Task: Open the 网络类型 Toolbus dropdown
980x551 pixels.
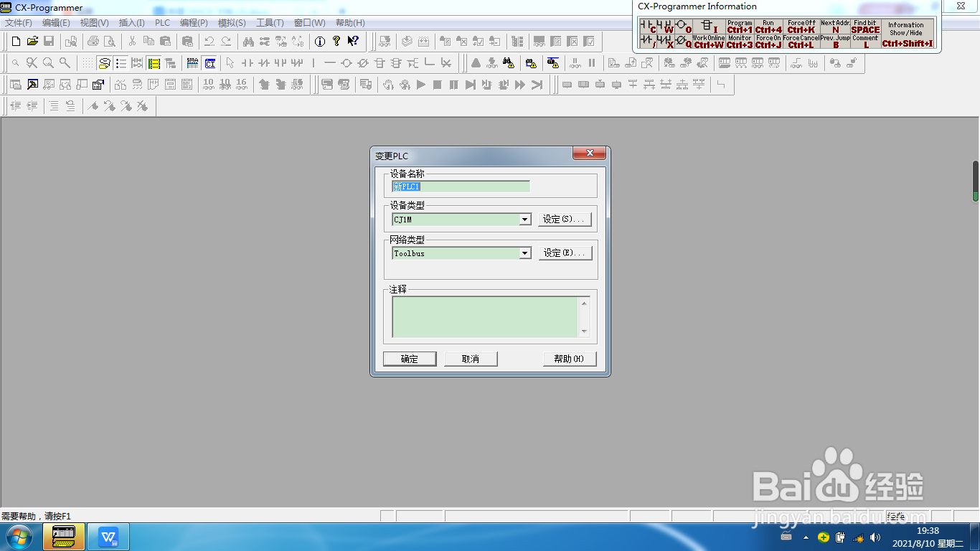Action: click(524, 253)
